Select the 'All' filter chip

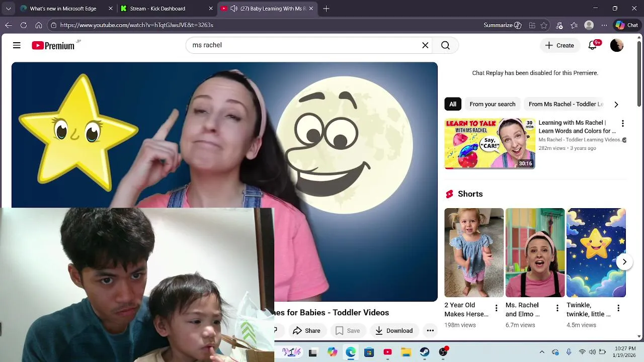pyautogui.click(x=453, y=104)
